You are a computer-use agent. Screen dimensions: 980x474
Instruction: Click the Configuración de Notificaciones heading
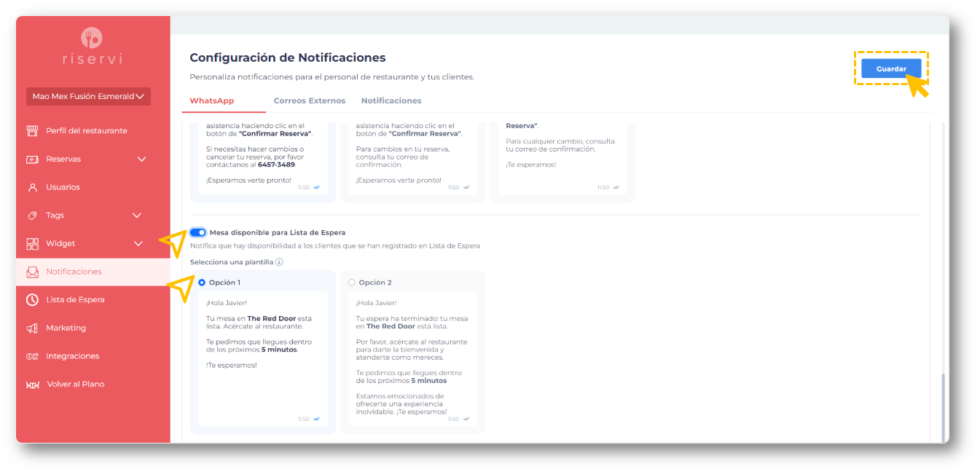(288, 58)
